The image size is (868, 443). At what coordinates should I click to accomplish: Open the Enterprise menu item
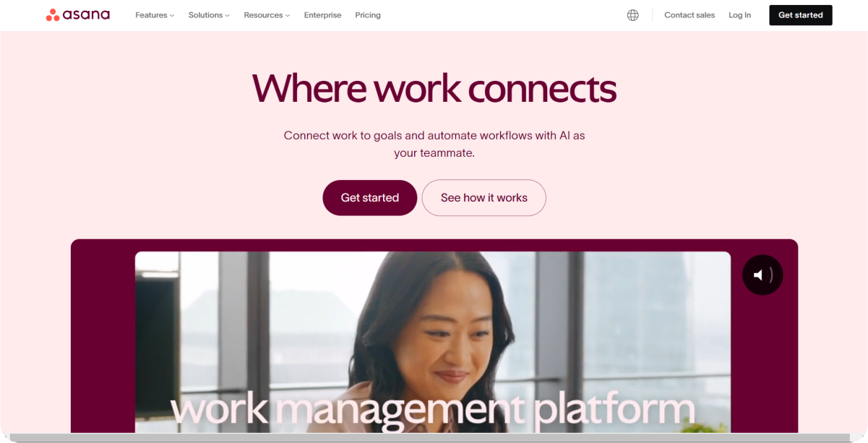322,15
